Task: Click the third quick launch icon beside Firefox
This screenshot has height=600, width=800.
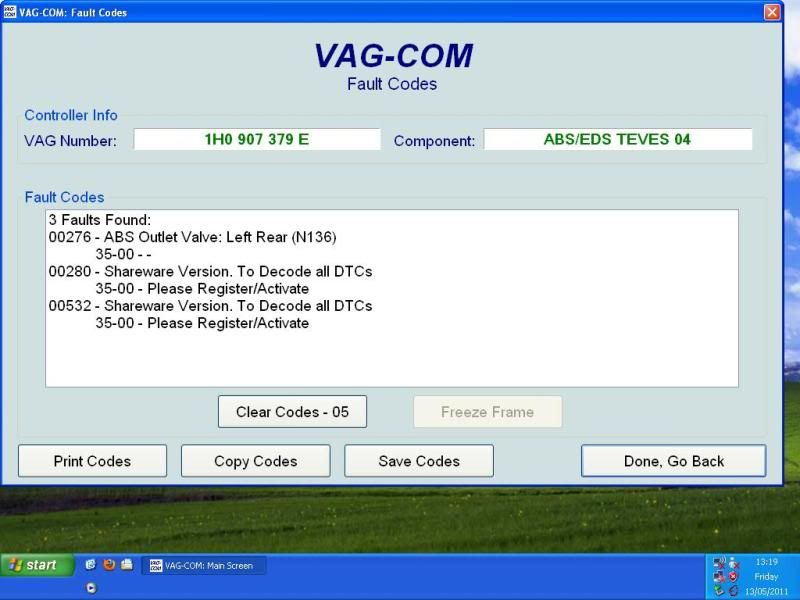Action: click(127, 564)
